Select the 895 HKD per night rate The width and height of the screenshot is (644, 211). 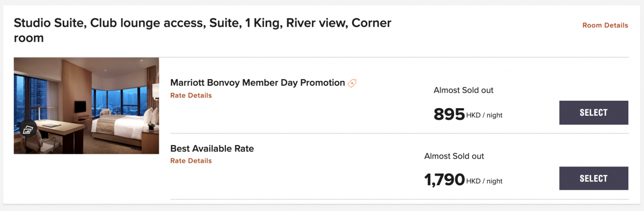594,113
